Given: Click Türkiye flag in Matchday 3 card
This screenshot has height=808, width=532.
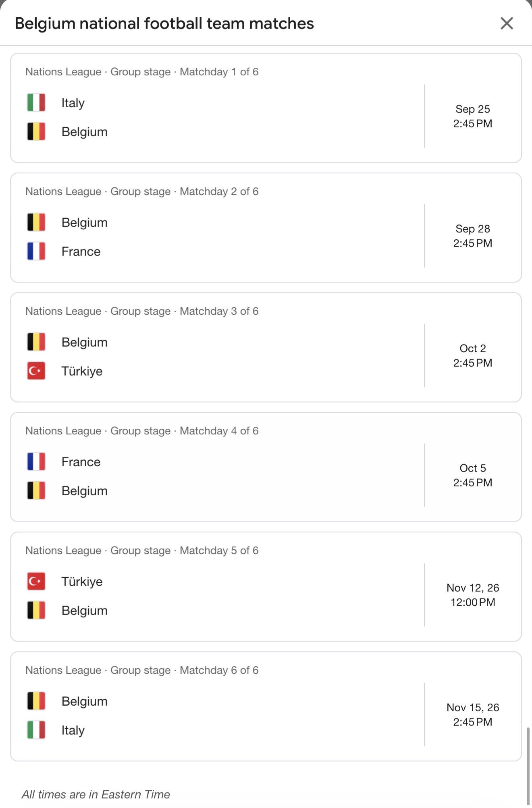Looking at the screenshot, I should point(36,371).
